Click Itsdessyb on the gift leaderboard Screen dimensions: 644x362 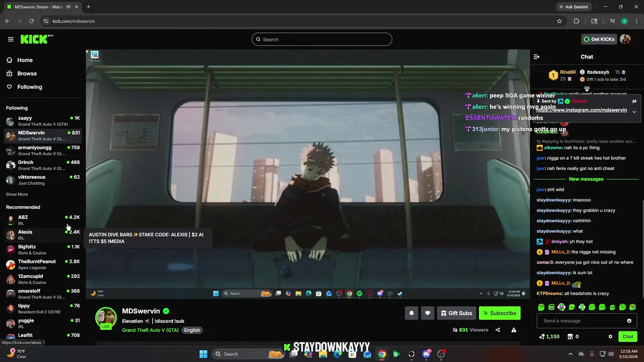[598, 72]
